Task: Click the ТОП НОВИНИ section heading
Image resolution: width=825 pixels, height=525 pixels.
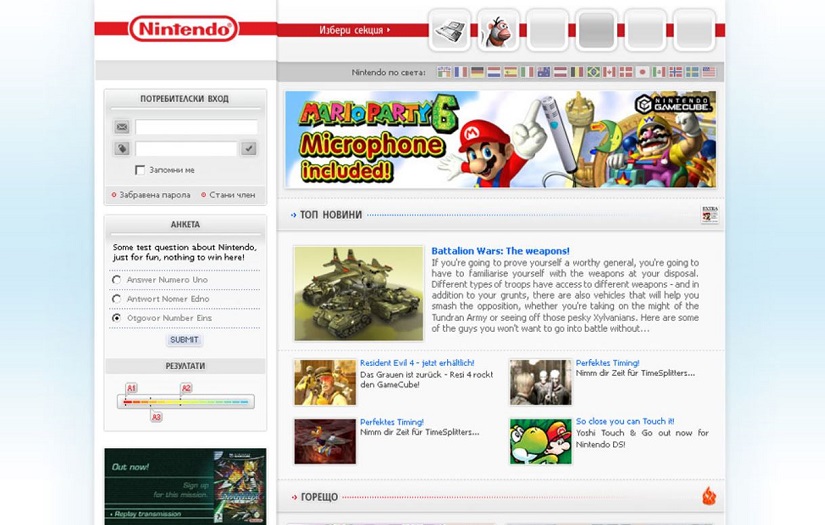Action: 330,215
